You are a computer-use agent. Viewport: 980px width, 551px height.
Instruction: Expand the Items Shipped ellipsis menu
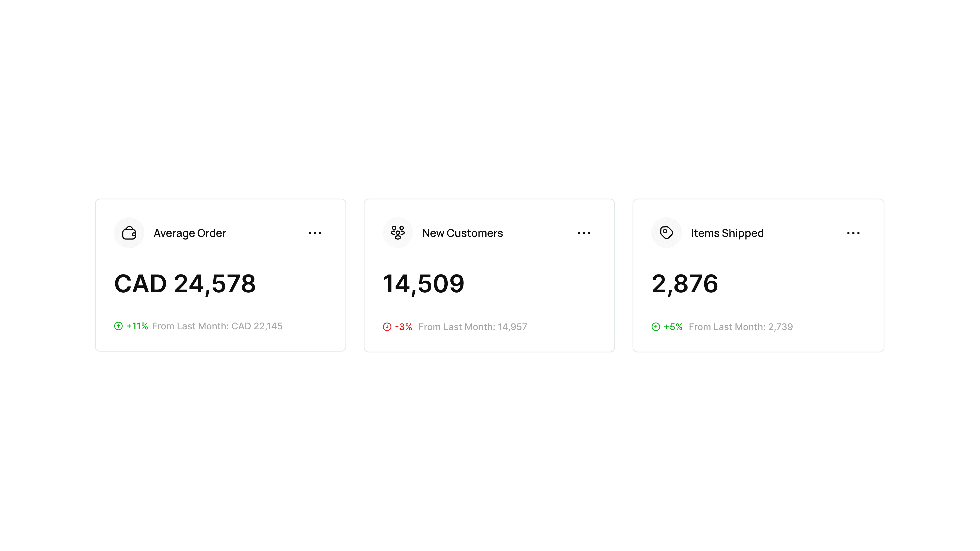tap(853, 233)
